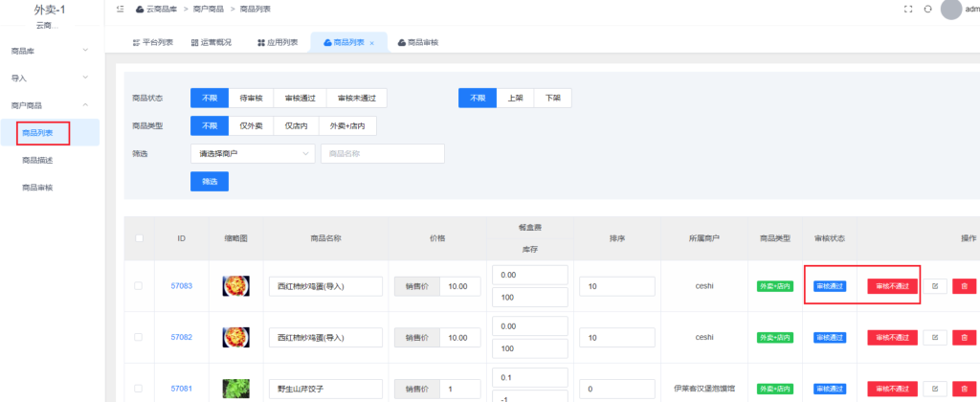The image size is (980, 402).
Task: Click the refresh icon in header
Action: click(927, 9)
